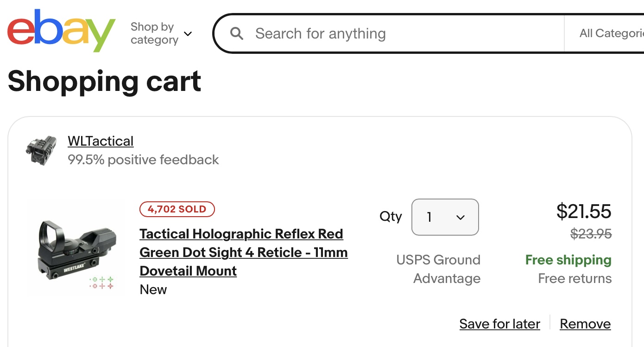The height and width of the screenshot is (347, 644).
Task: Open the Tactical Holographic Reflex sight listing
Action: 244,252
